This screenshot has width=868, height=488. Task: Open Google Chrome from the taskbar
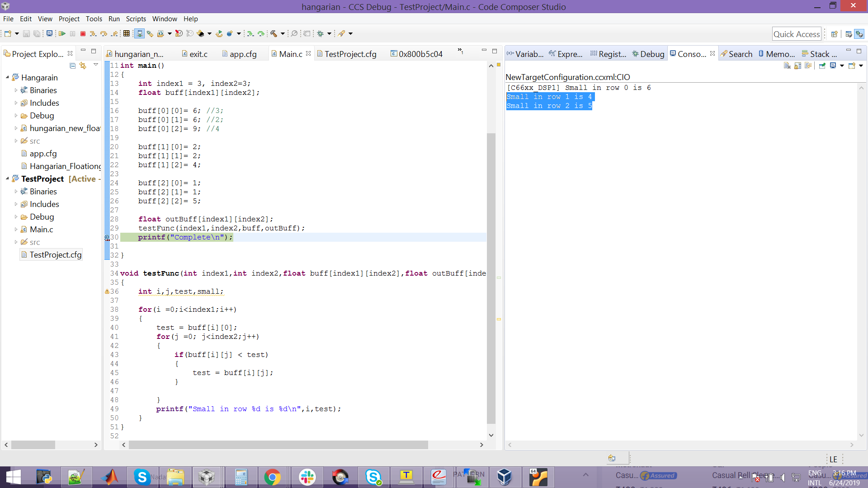[273, 477]
